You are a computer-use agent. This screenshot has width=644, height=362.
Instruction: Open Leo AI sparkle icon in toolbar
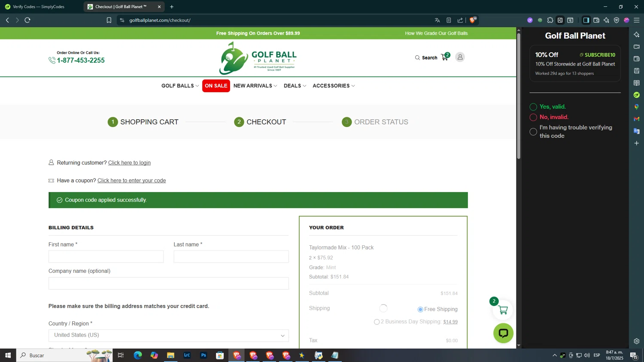tap(606, 20)
